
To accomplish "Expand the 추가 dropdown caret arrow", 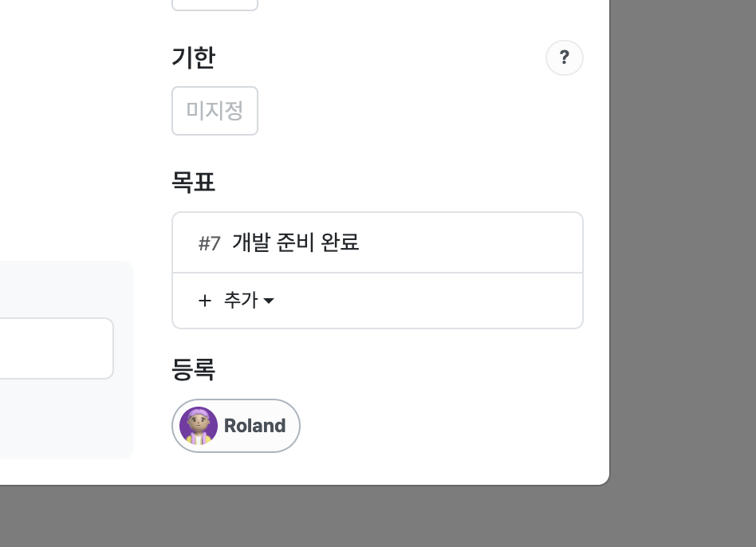I will pyautogui.click(x=269, y=301).
